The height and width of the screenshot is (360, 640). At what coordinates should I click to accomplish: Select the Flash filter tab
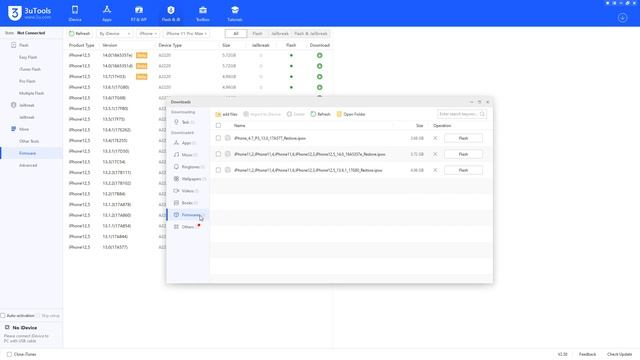tap(258, 33)
